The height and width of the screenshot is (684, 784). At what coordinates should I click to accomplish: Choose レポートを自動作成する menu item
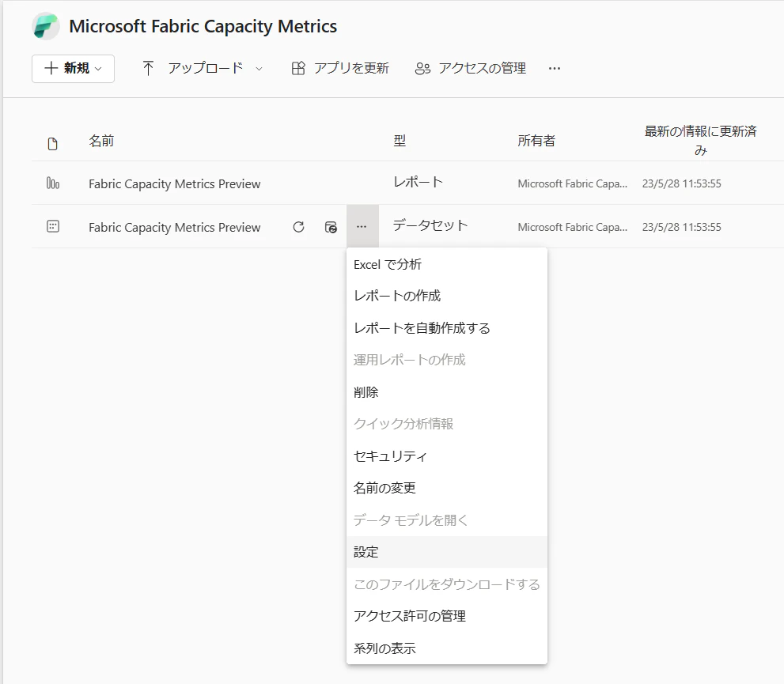[x=447, y=328]
